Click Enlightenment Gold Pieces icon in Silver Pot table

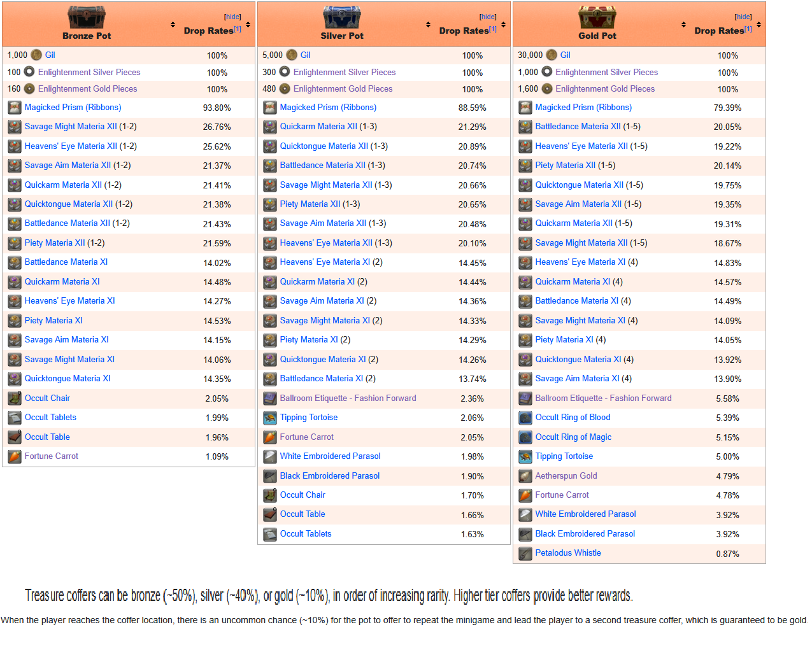point(285,89)
